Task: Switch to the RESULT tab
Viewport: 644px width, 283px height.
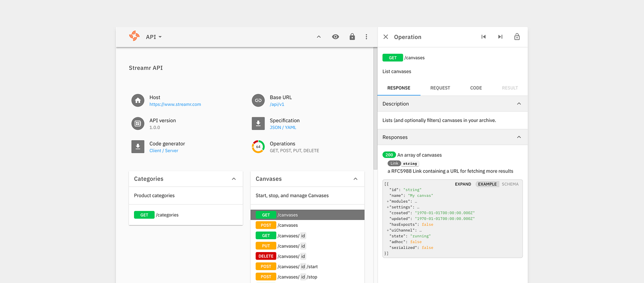Action: (x=510, y=88)
